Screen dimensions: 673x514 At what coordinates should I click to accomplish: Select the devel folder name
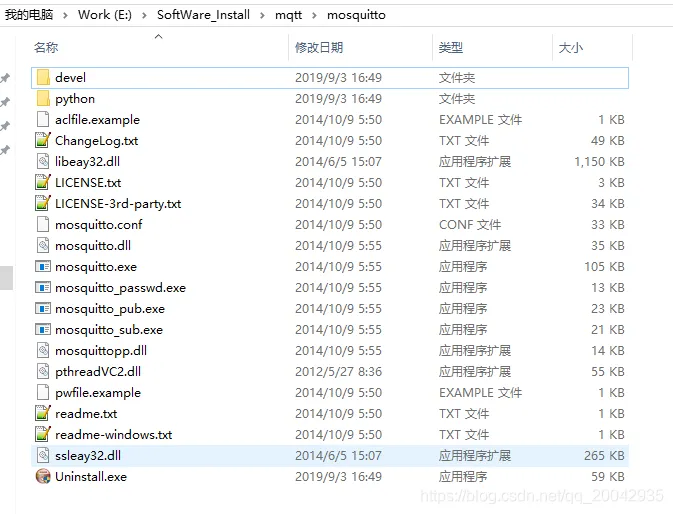point(70,78)
